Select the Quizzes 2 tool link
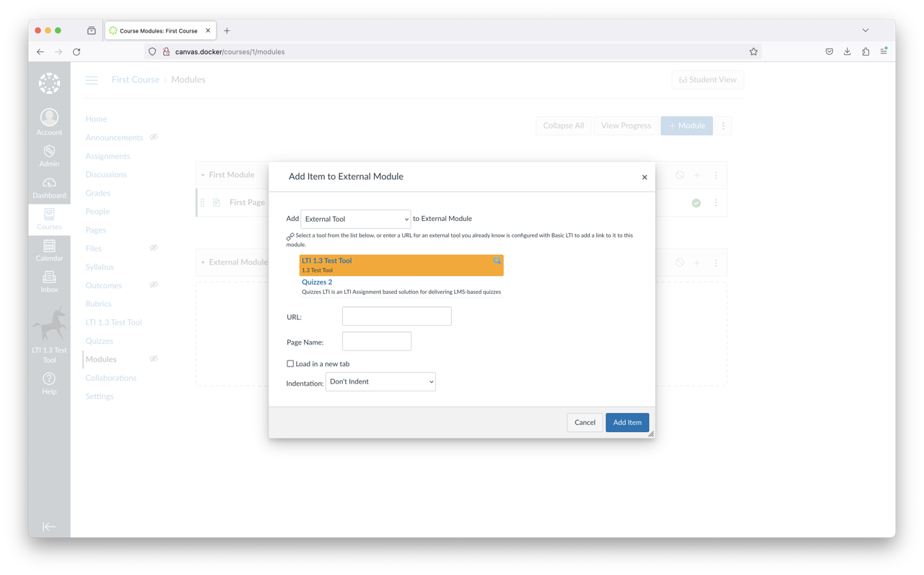Image resolution: width=924 pixels, height=575 pixels. 317,282
